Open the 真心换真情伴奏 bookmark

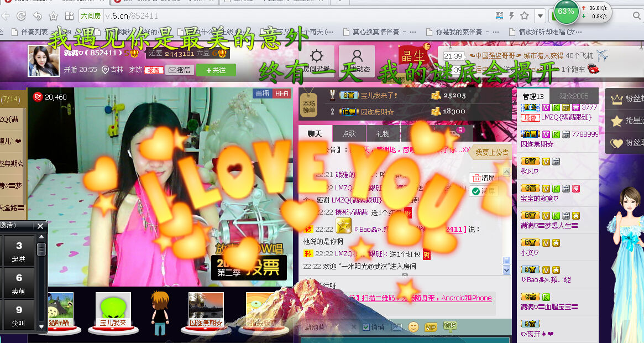tap(380, 32)
